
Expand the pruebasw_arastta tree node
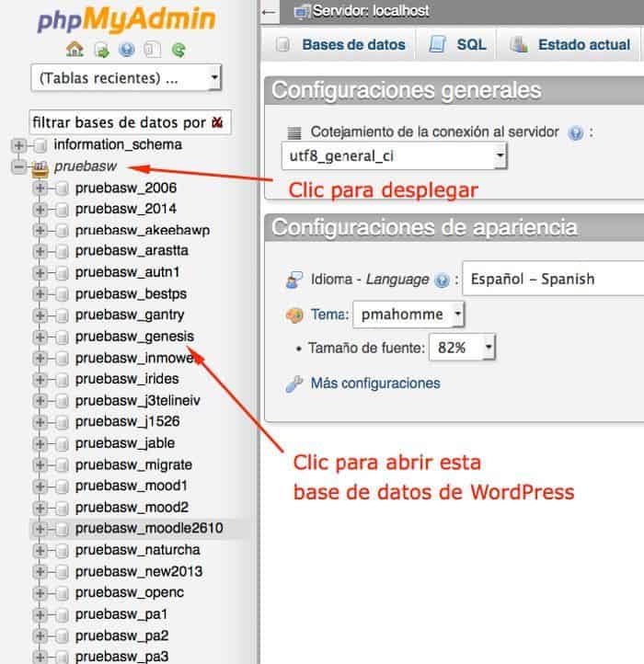pyautogui.click(x=40, y=251)
